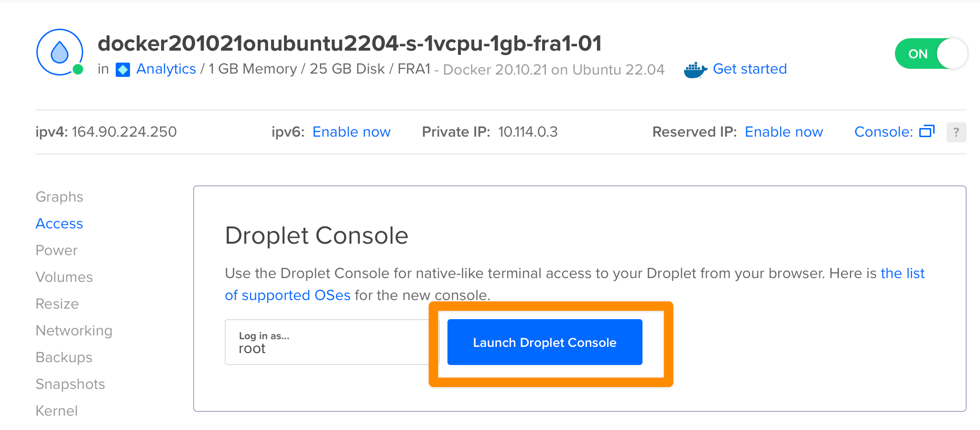This screenshot has height=430, width=980.
Task: Click the droplet water-drop icon
Action: 60,52
